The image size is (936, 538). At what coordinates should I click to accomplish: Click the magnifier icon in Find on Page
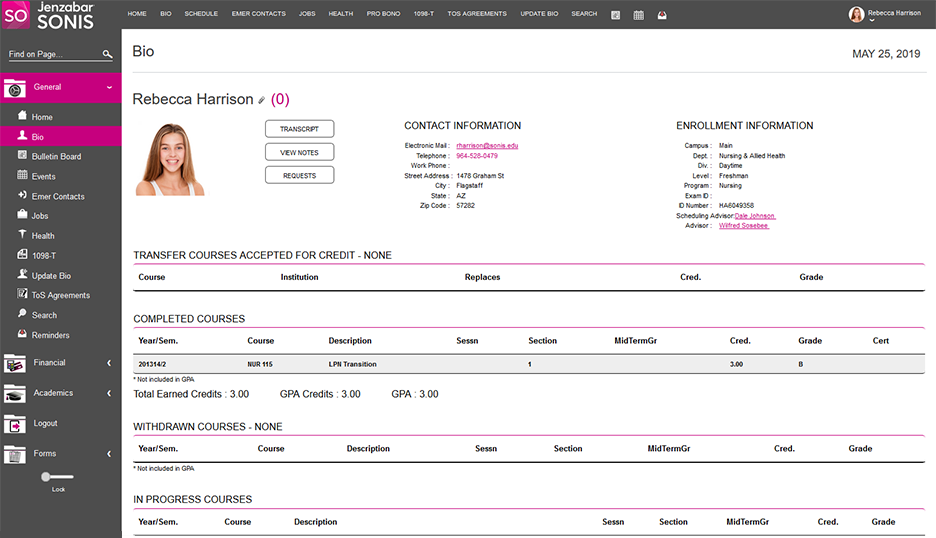point(108,55)
